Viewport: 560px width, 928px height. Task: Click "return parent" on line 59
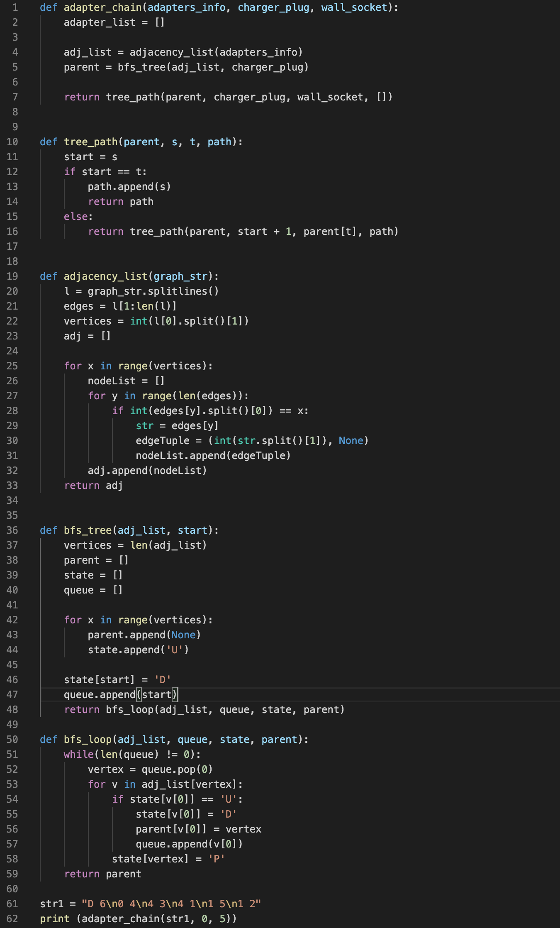103,874
